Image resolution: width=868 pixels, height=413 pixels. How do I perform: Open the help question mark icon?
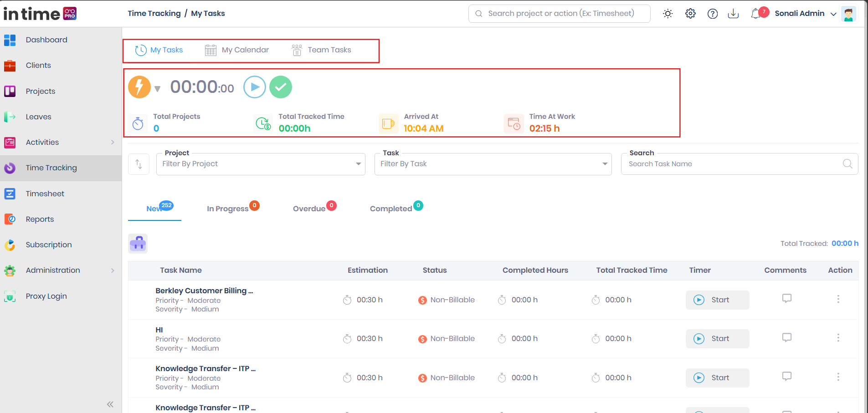click(x=713, y=14)
